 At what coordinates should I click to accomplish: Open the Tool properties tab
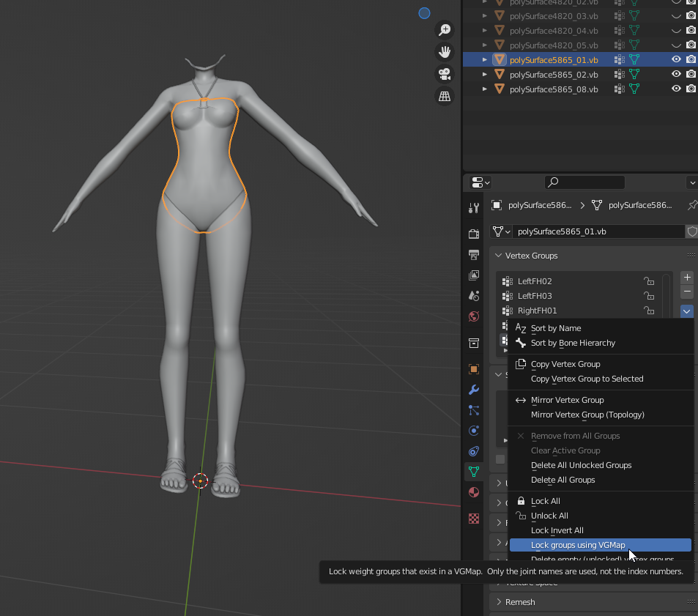pos(474,208)
